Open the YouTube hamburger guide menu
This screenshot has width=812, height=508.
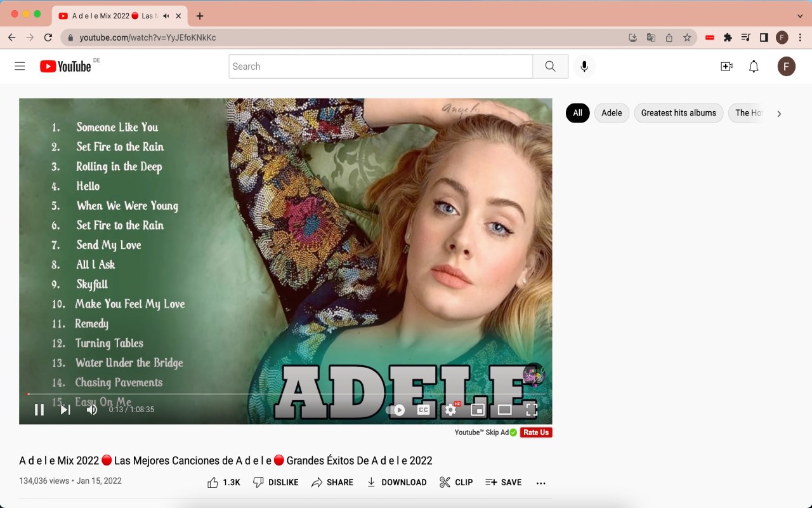point(20,66)
